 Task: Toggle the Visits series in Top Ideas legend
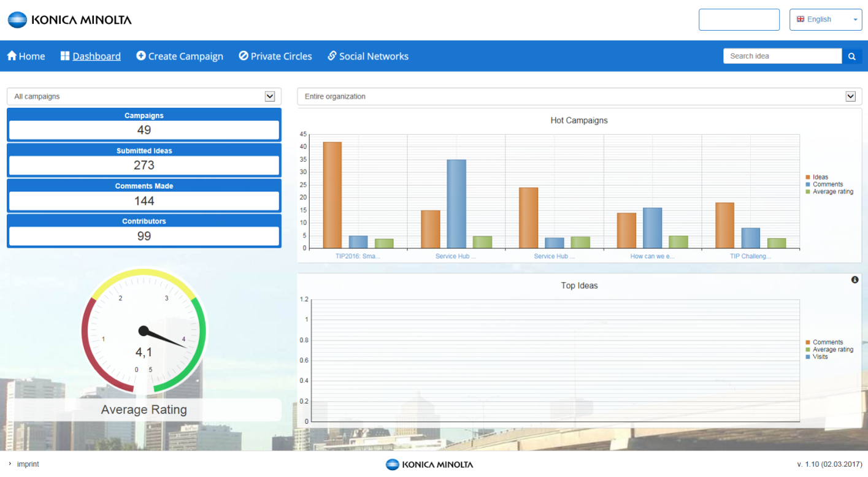click(821, 357)
